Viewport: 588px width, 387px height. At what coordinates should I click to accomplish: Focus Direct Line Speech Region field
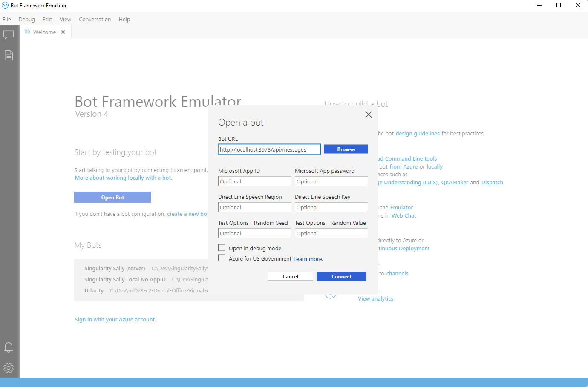(255, 207)
